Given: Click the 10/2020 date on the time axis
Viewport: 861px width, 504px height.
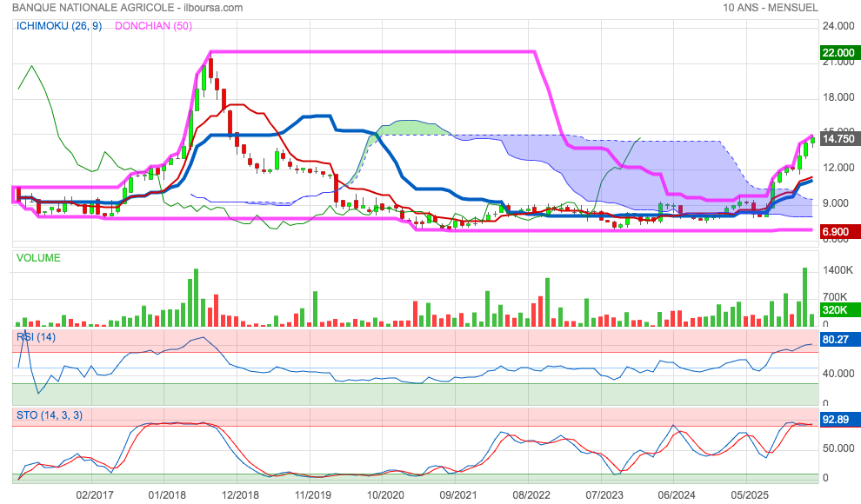Looking at the screenshot, I should click(385, 494).
